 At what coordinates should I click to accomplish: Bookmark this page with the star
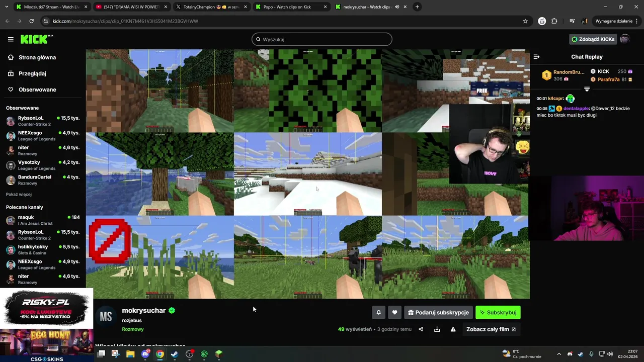coord(525,21)
